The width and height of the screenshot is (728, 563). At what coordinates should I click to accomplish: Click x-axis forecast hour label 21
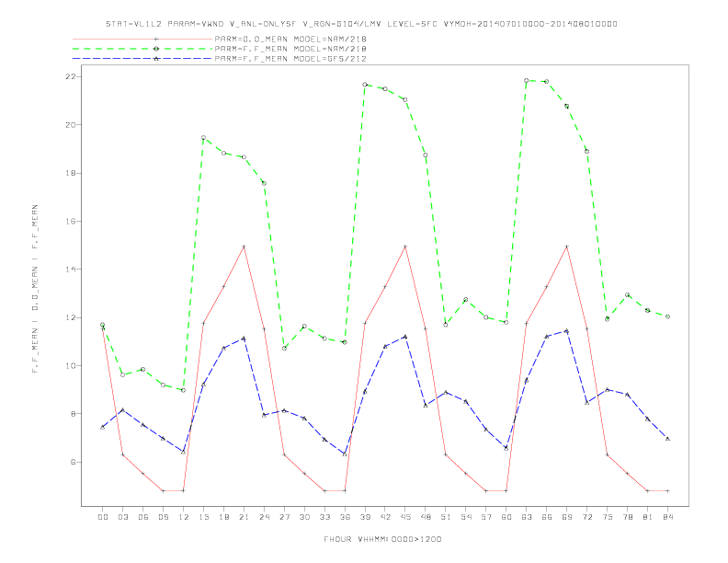click(x=244, y=517)
